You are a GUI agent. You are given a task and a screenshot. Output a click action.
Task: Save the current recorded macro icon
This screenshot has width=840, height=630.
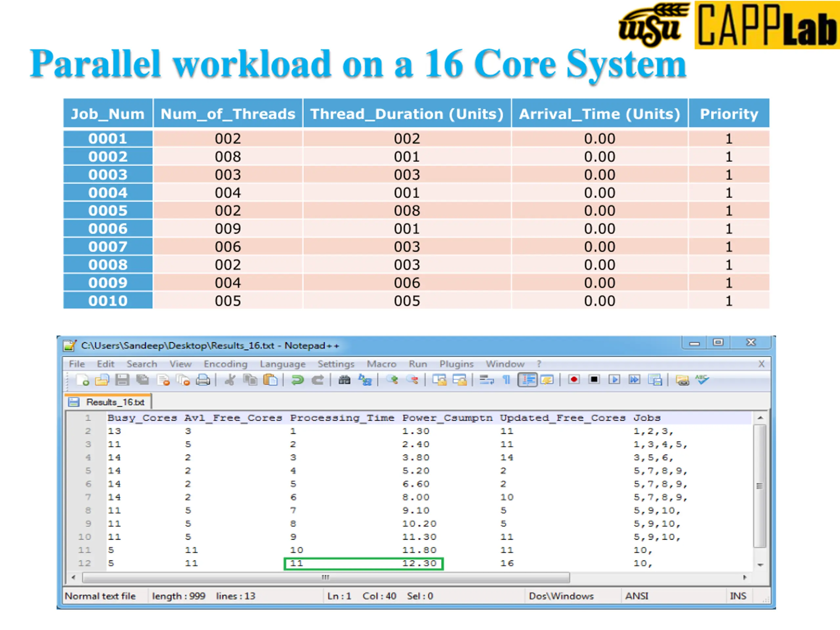(655, 380)
